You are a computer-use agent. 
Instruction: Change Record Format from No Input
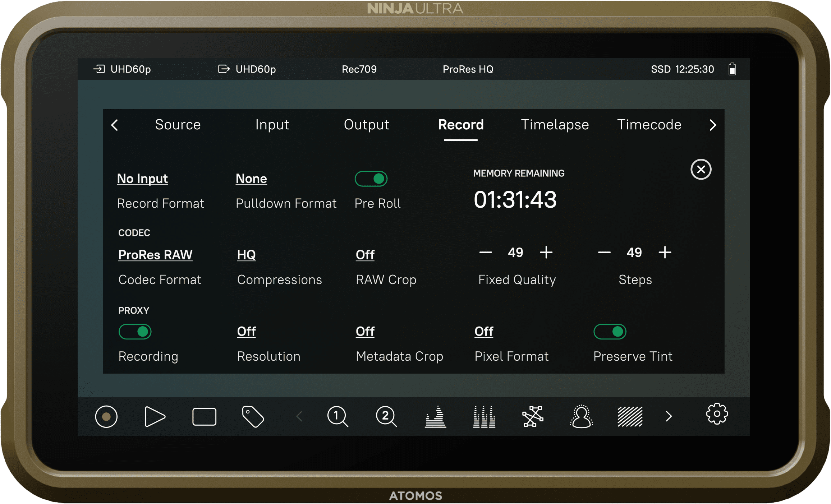pos(142,179)
